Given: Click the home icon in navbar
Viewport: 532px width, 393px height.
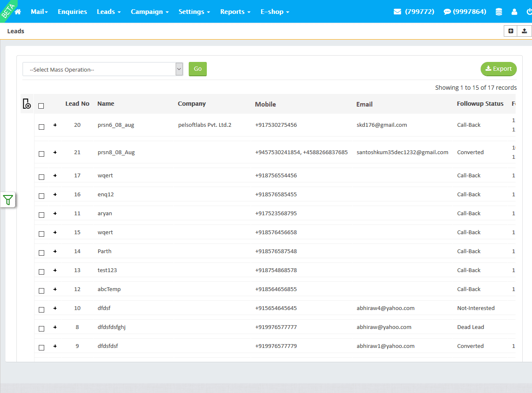Looking at the screenshot, I should [x=18, y=12].
